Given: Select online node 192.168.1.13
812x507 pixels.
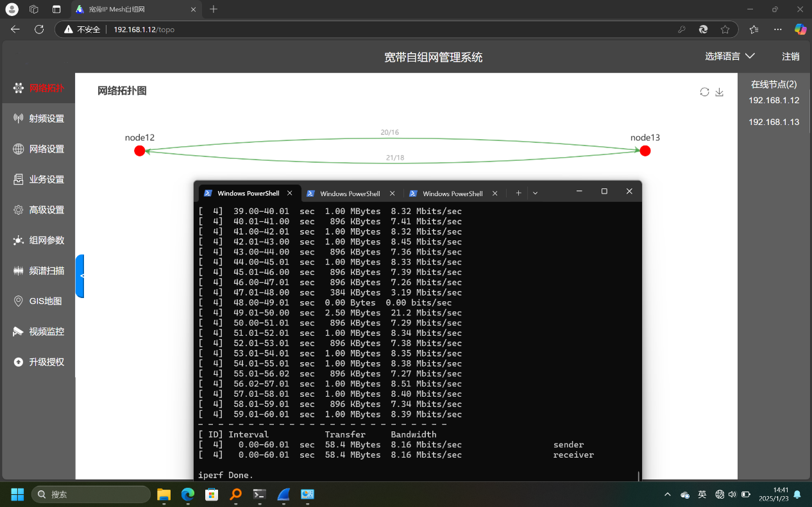Looking at the screenshot, I should click(774, 122).
